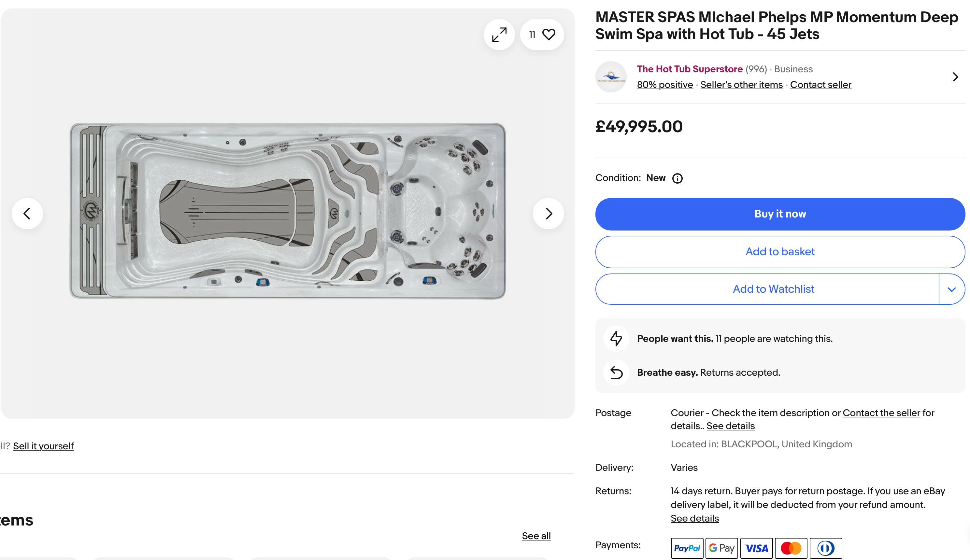Click the returns arrow icon
970x560 pixels.
[x=616, y=372]
